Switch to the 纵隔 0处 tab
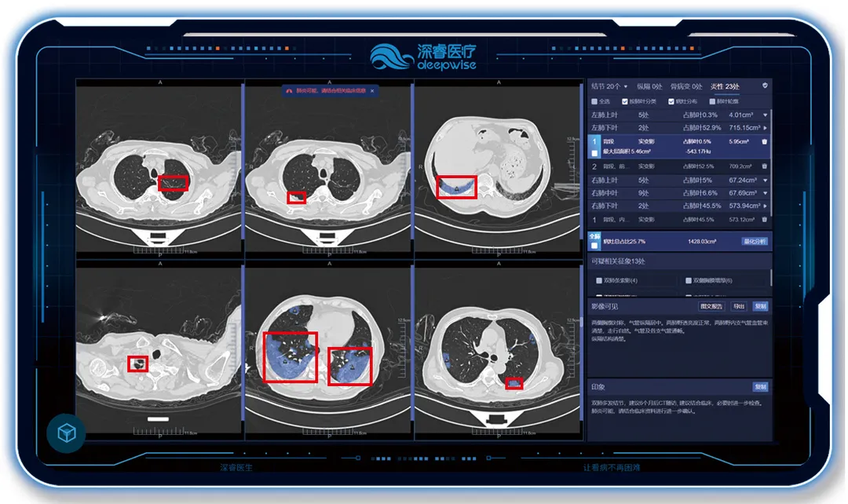The height and width of the screenshot is (504, 848). point(649,86)
